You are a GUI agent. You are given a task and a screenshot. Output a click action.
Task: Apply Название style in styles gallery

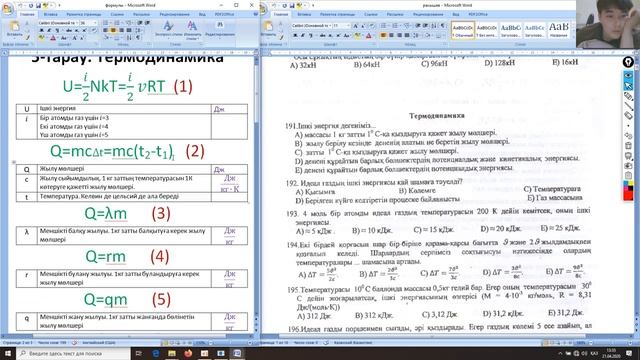click(559, 30)
